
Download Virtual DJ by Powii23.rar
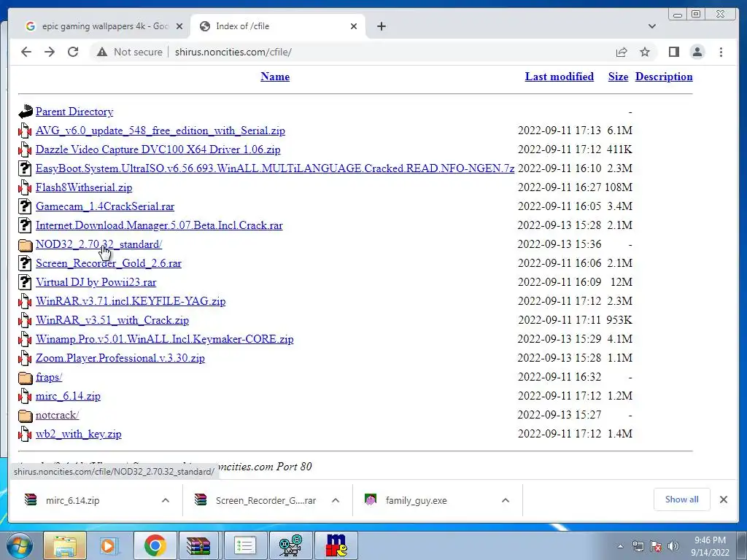pos(96,282)
